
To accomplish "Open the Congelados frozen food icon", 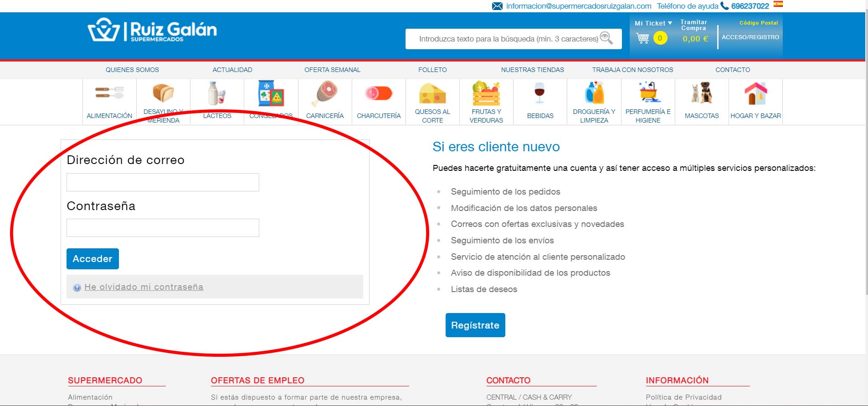I will point(271,93).
